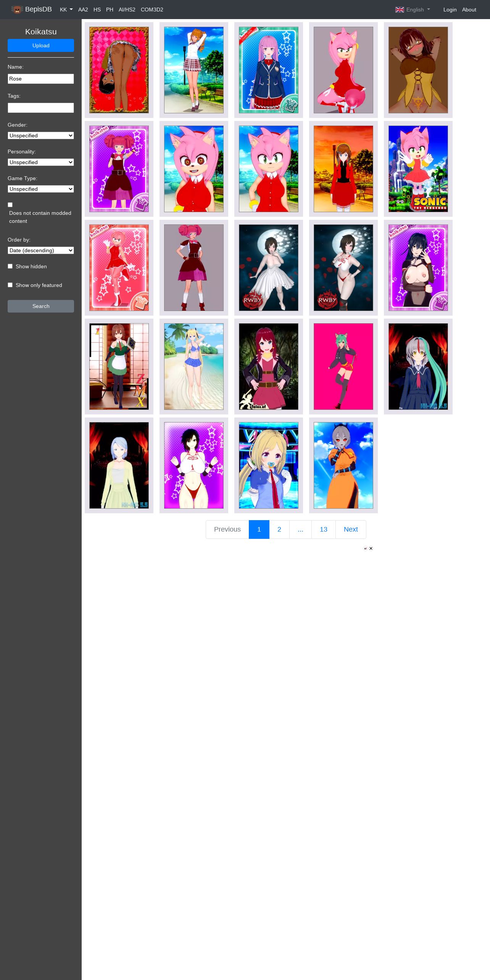
Task: Jump to results page 13
Action: point(324,529)
